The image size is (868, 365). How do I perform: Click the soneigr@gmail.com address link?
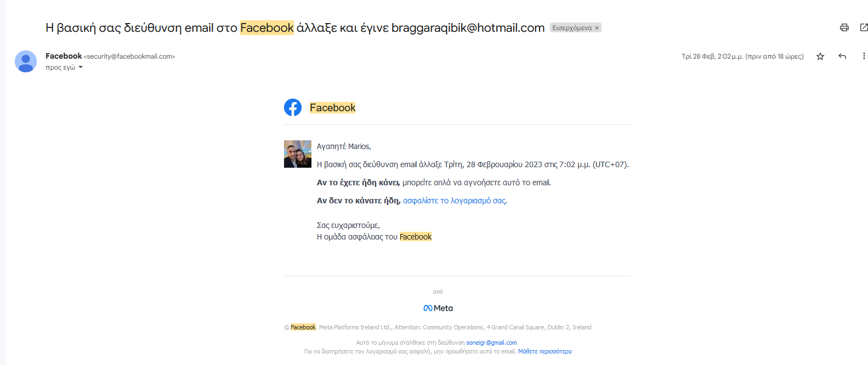pyautogui.click(x=491, y=343)
